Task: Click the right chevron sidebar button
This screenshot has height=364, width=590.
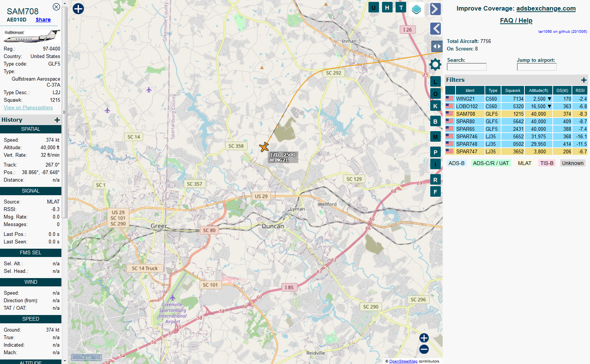Action: (436, 9)
